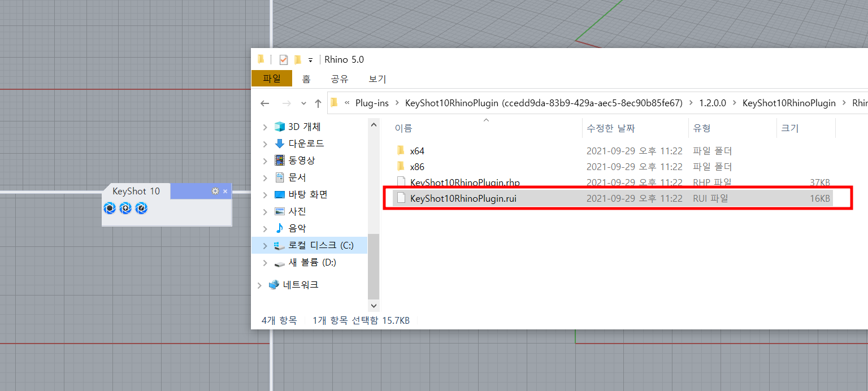Select 새 볼륨 (D:) drive

(313, 262)
